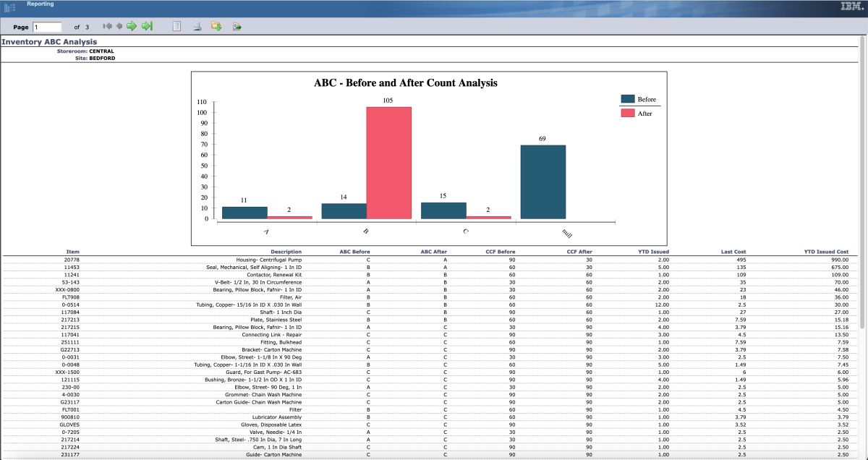Export the report data to file
The image size is (868, 460).
(237, 26)
